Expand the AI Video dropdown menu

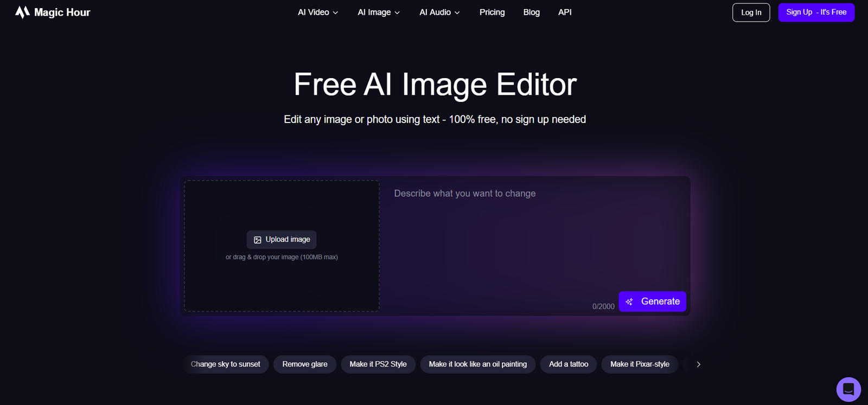318,12
